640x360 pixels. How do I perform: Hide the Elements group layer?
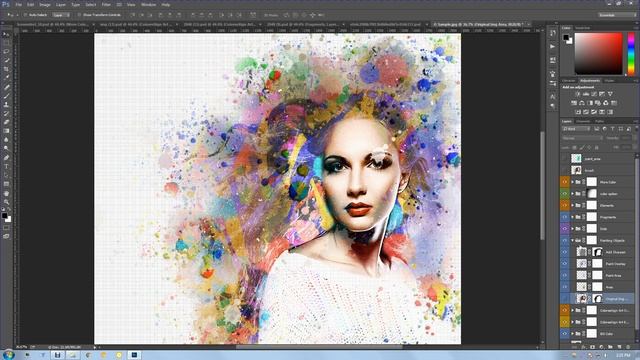pos(564,205)
